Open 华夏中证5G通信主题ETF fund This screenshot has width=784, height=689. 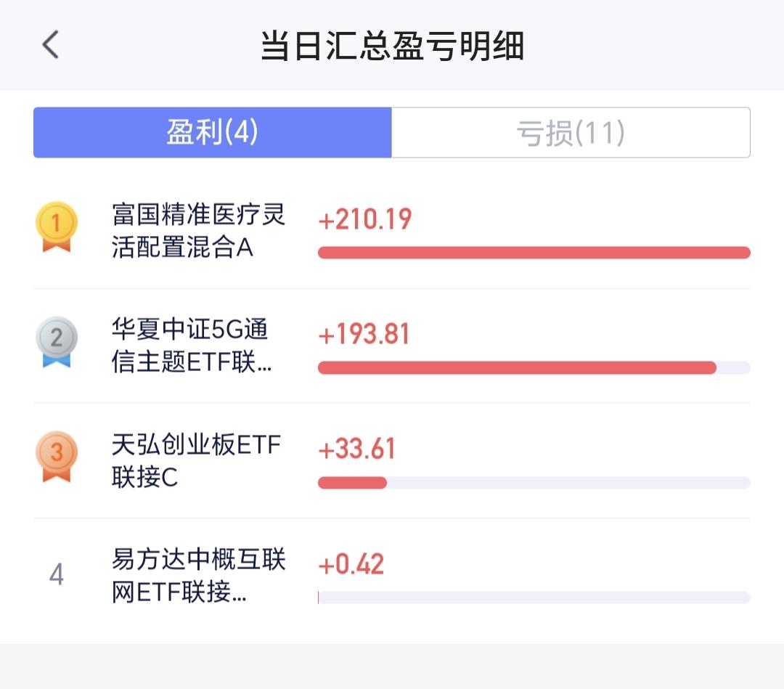192,346
